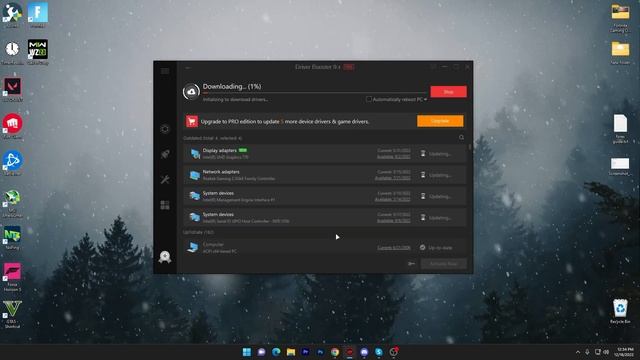Click the back arrow in Driver Booster
Viewport: 640px width, 360px height.
[x=188, y=68]
